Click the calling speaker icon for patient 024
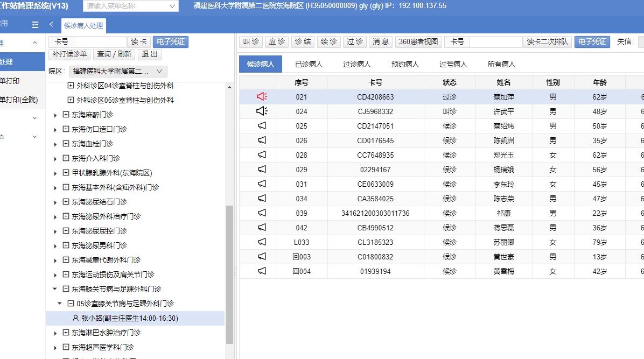 (262, 111)
